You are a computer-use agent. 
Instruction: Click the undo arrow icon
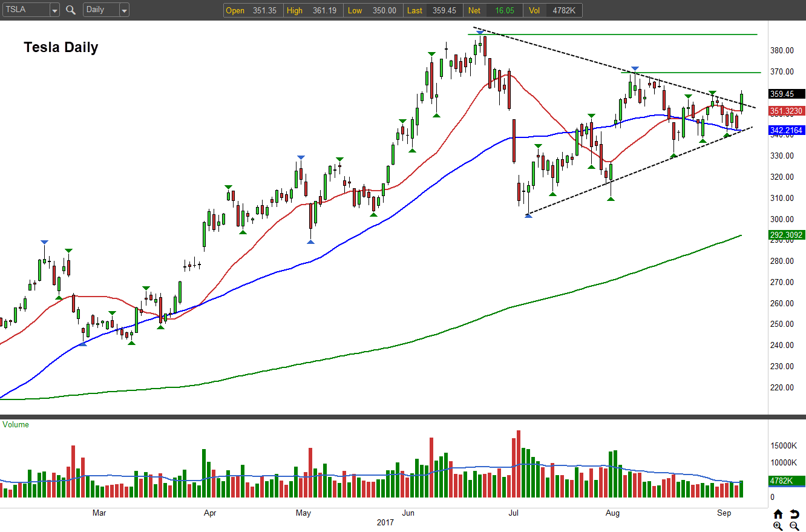[794, 514]
